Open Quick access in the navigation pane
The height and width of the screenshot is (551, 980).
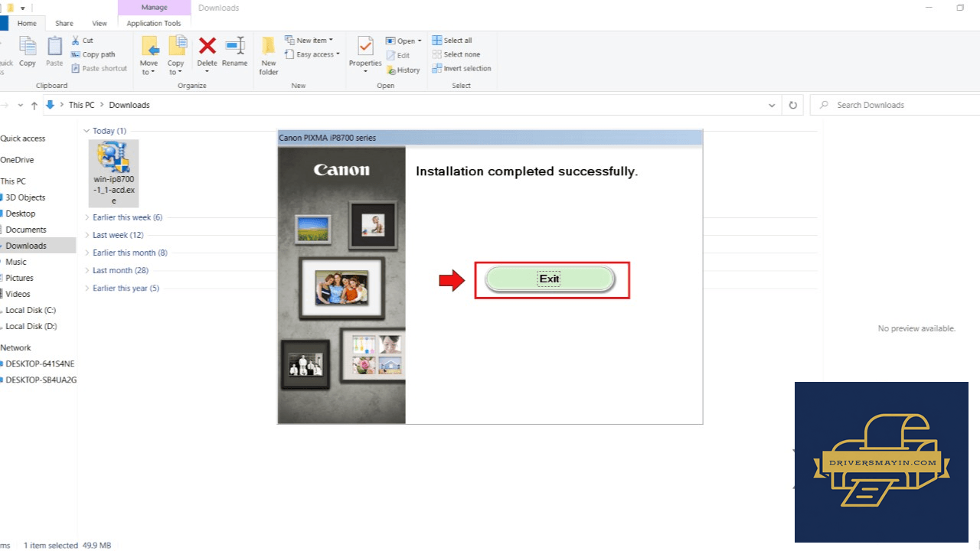point(23,139)
